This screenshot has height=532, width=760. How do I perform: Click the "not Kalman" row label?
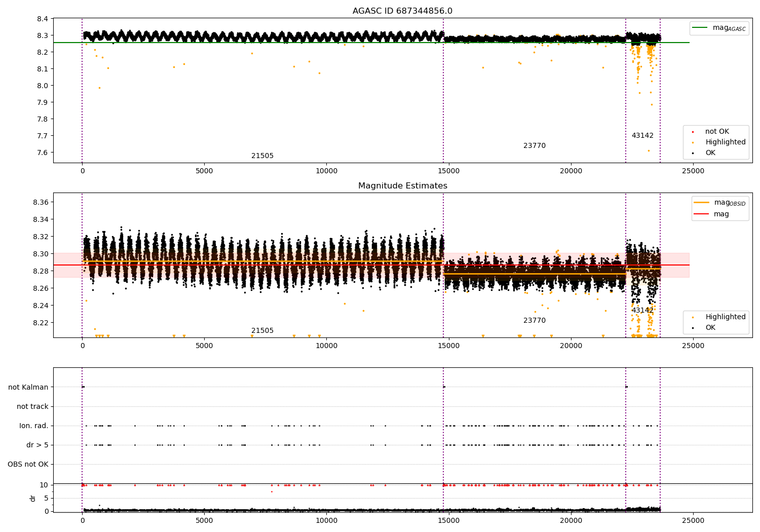tap(28, 388)
